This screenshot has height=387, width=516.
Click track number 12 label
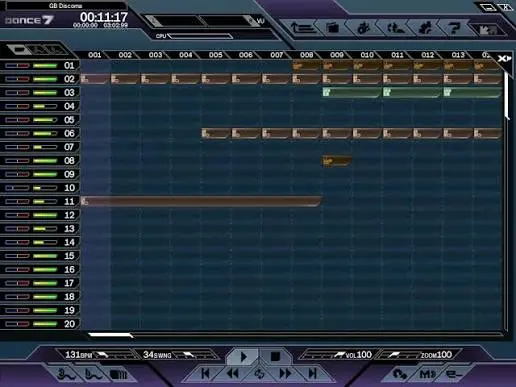(69, 215)
